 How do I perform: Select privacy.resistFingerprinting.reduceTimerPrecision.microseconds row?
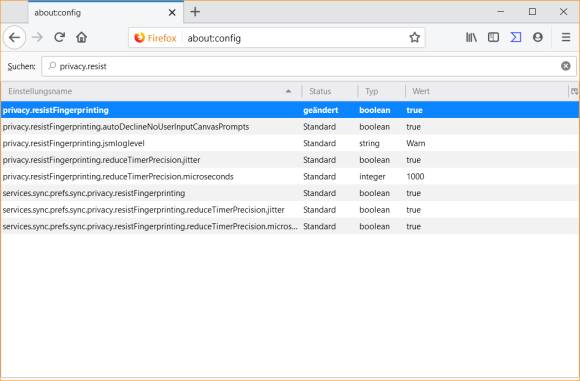290,177
